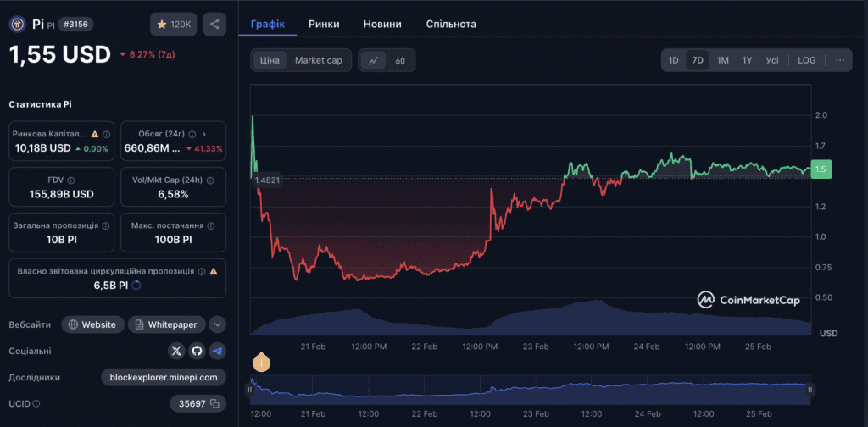Open the share icon button
868x427 pixels.
(214, 25)
